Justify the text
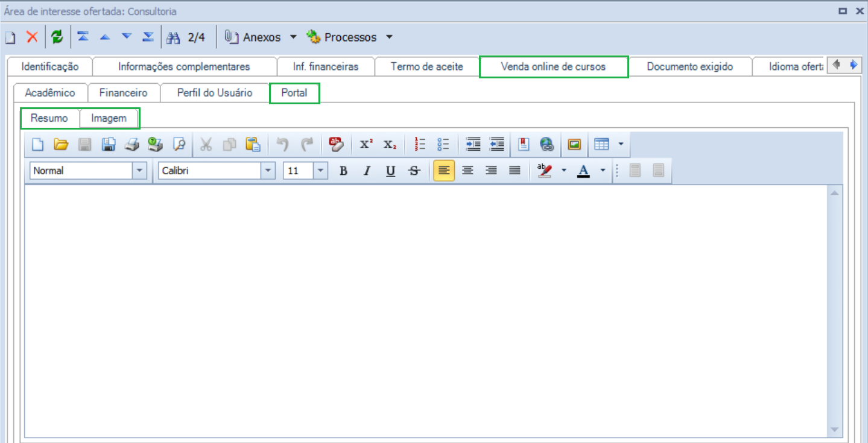Screen dimensions: 868x443 coord(515,171)
